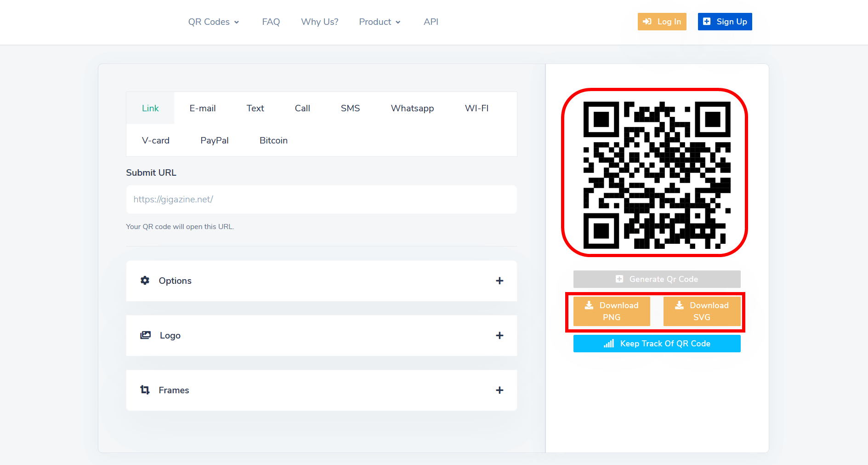Expand Logo section plus icon
868x465 pixels.
[x=499, y=335]
